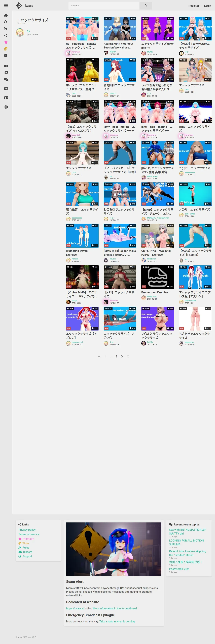Click the AK playlist owner avatar
The width and height of the screenshot is (215, 644).
click(x=20, y=32)
